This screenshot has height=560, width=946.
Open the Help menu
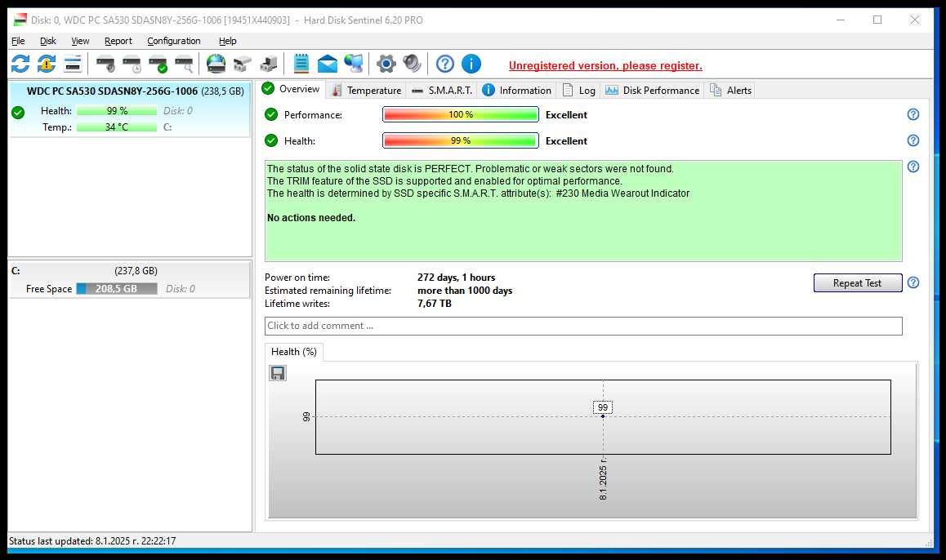227,41
